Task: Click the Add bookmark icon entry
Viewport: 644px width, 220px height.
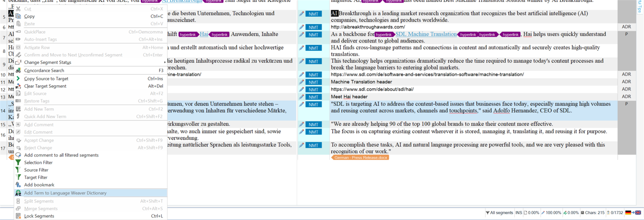Action: coord(18,185)
